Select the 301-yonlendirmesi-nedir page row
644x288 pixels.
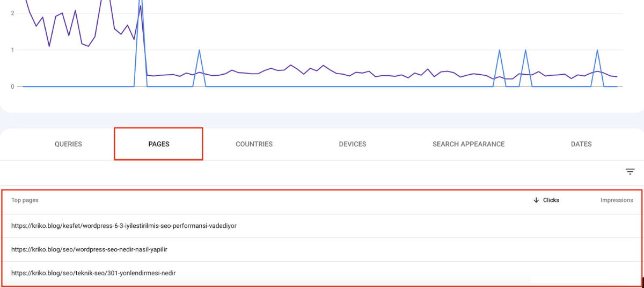click(93, 273)
